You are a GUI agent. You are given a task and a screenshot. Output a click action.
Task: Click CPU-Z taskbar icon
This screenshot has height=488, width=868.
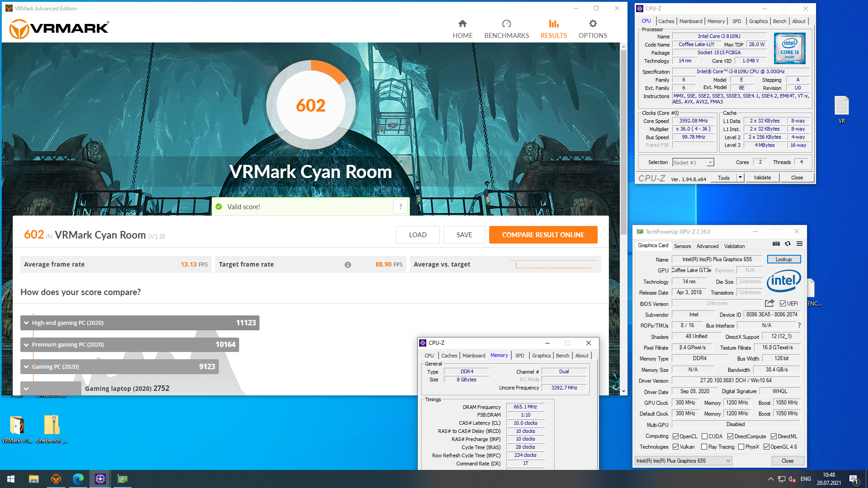pyautogui.click(x=100, y=479)
